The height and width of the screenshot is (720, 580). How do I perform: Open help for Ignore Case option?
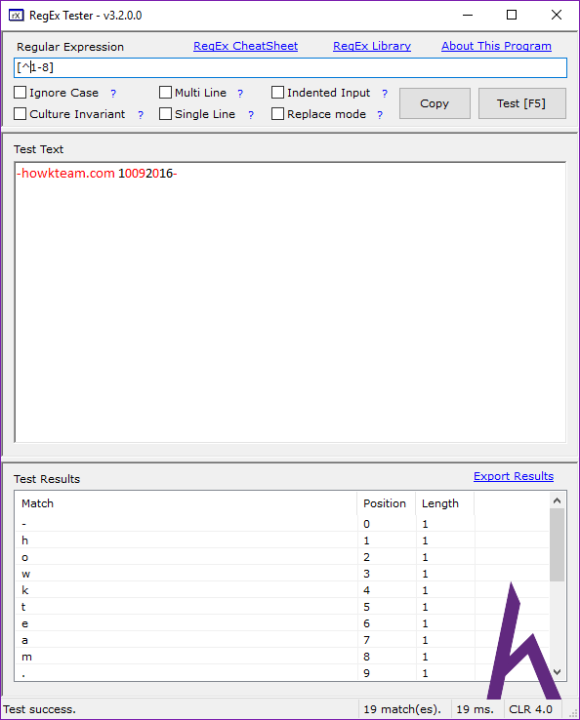point(113,94)
